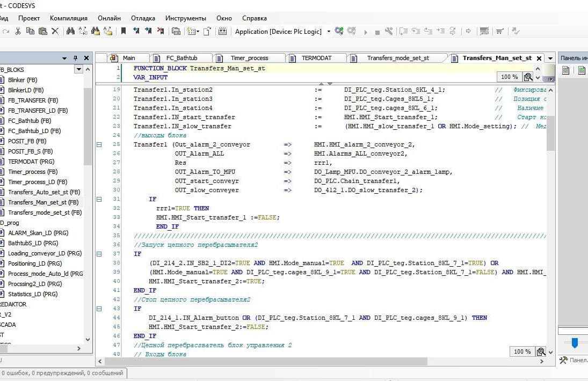Toggle a bookmark with the bookmark icon
588x381 pixels.
(x=124, y=32)
